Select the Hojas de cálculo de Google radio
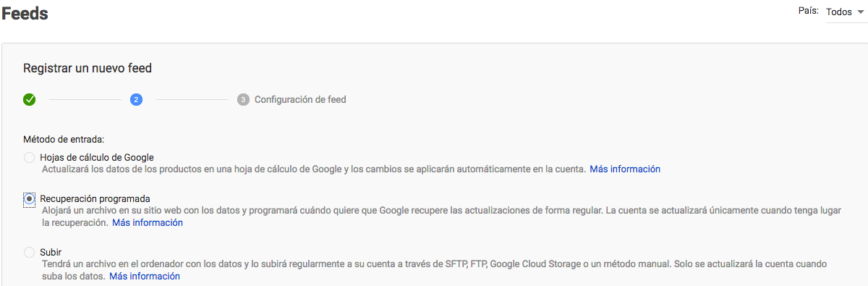The width and height of the screenshot is (868, 286). tap(29, 158)
